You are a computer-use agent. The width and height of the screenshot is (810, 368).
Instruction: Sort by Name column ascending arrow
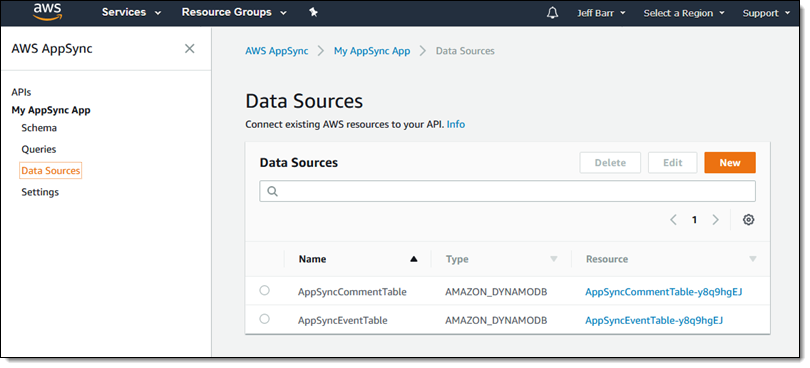click(413, 259)
